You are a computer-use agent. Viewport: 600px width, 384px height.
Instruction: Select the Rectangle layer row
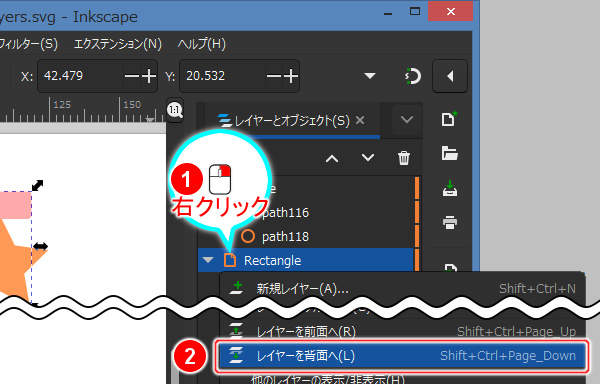pos(306,260)
